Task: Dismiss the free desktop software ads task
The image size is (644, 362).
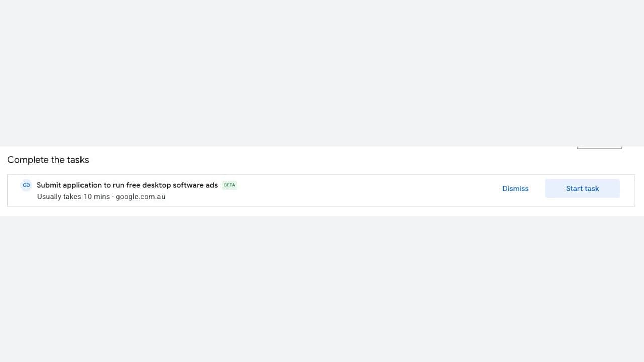Action: [x=515, y=189]
